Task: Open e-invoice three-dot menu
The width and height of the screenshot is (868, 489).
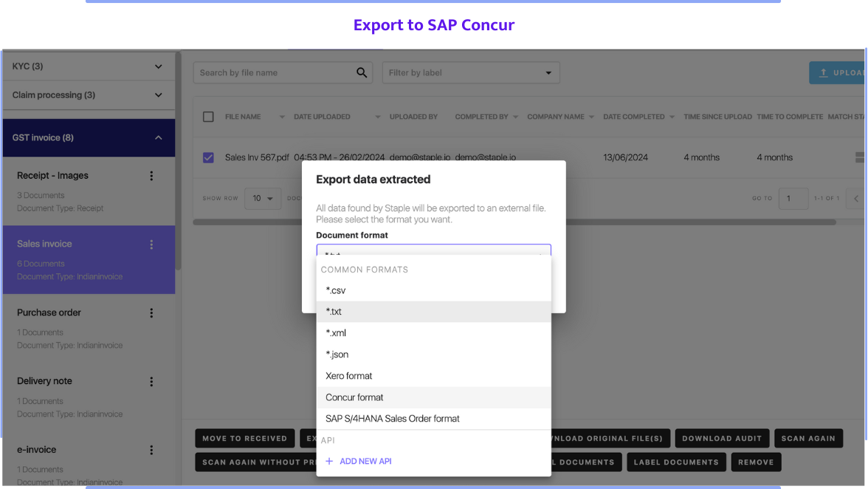Action: point(151,451)
